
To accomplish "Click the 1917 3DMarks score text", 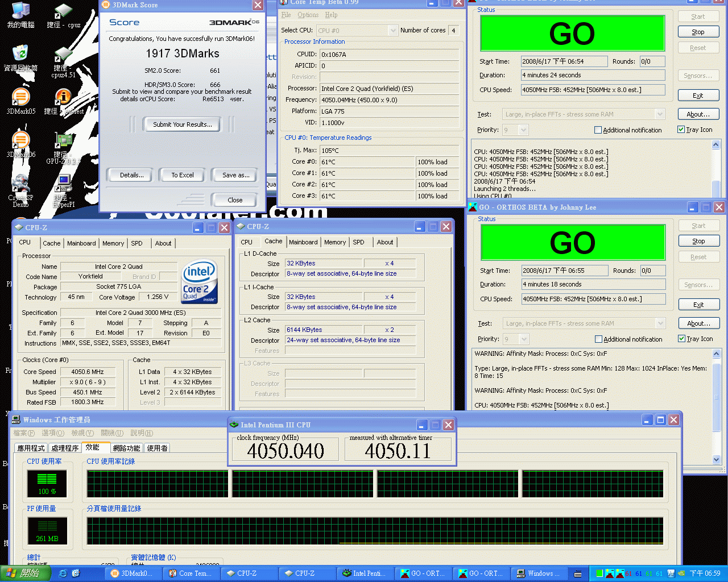I will pyautogui.click(x=183, y=53).
